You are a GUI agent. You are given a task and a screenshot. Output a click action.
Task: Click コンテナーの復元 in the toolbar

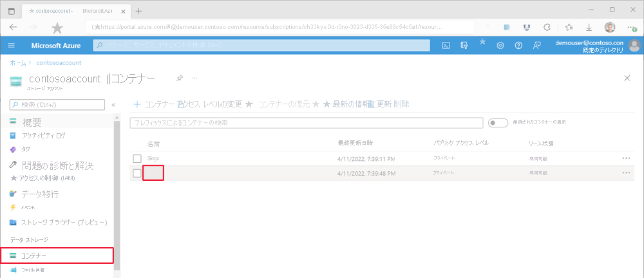(284, 104)
